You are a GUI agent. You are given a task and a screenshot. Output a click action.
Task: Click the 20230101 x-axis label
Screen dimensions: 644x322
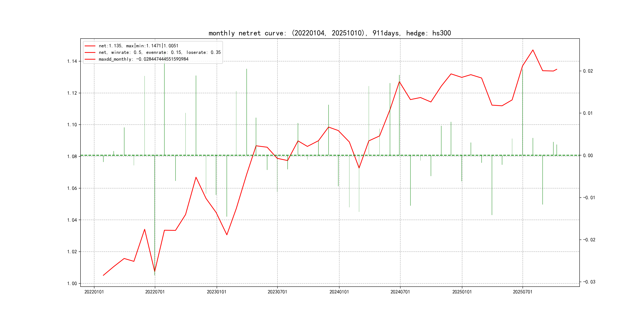tap(216, 292)
